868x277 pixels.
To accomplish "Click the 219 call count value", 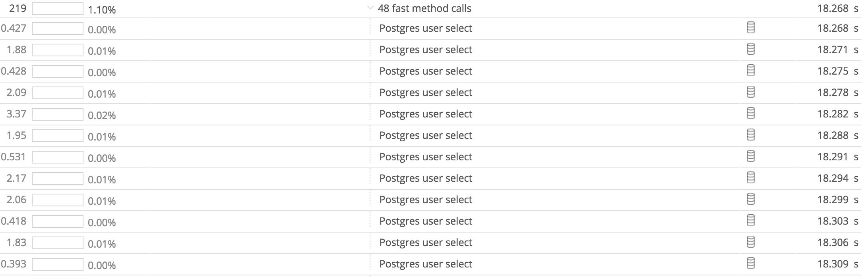I will 17,7.
